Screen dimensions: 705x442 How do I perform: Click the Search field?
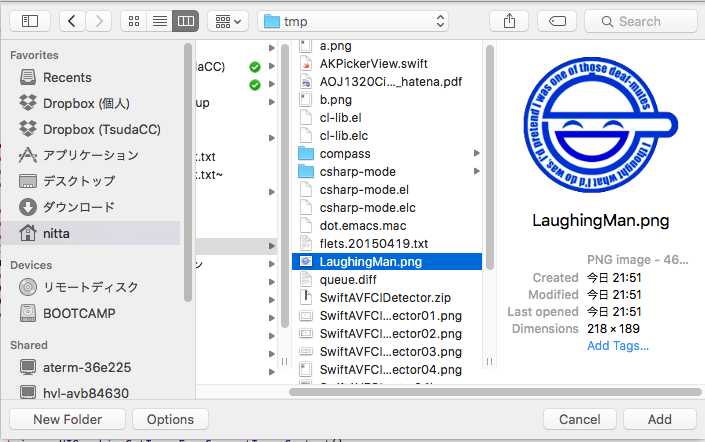[x=640, y=21]
